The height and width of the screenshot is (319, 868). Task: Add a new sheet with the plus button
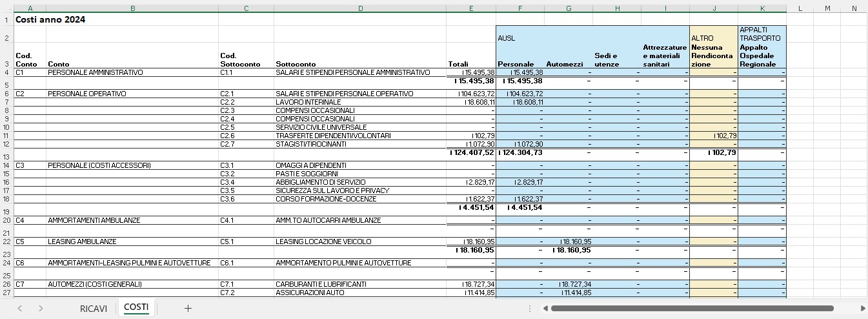pos(188,308)
